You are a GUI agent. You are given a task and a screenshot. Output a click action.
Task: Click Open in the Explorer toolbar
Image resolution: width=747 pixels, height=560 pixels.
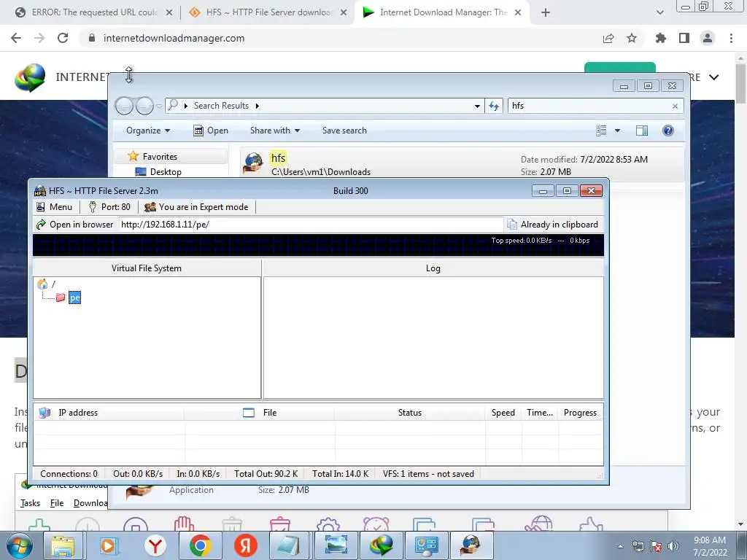(x=211, y=131)
